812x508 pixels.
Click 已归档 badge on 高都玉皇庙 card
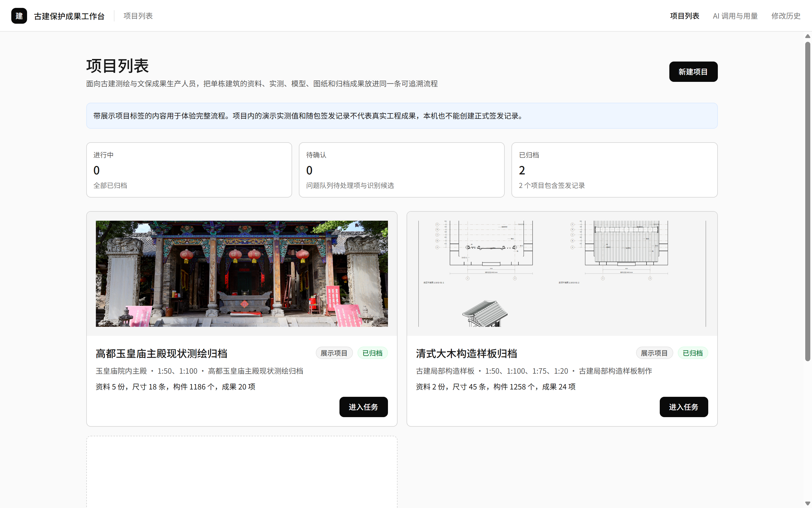click(x=372, y=353)
